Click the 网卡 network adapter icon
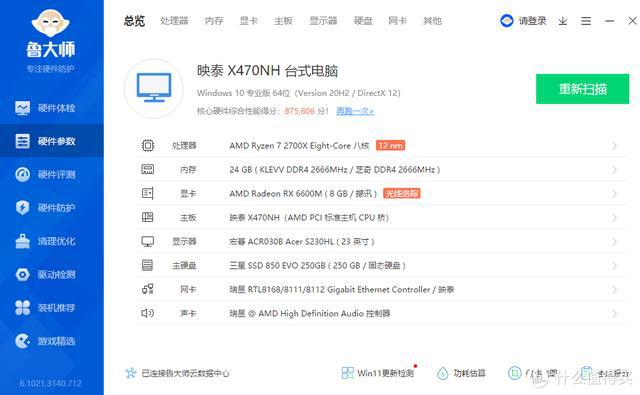The width and height of the screenshot is (640, 395). pyautogui.click(x=148, y=289)
